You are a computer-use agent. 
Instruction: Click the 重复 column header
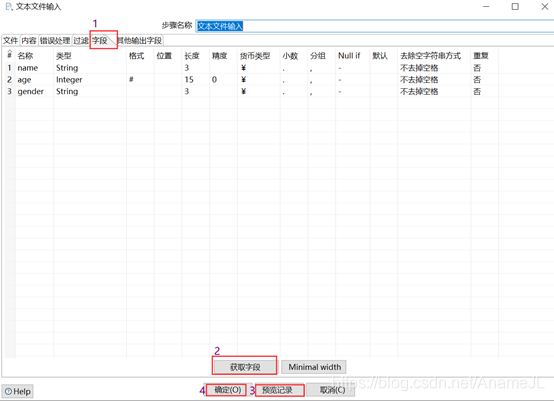click(481, 56)
